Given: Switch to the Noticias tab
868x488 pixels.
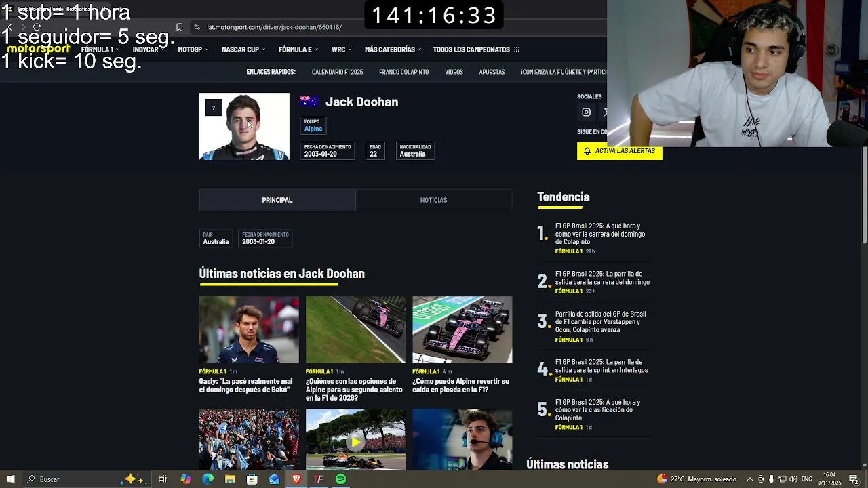Looking at the screenshot, I should 433,200.
